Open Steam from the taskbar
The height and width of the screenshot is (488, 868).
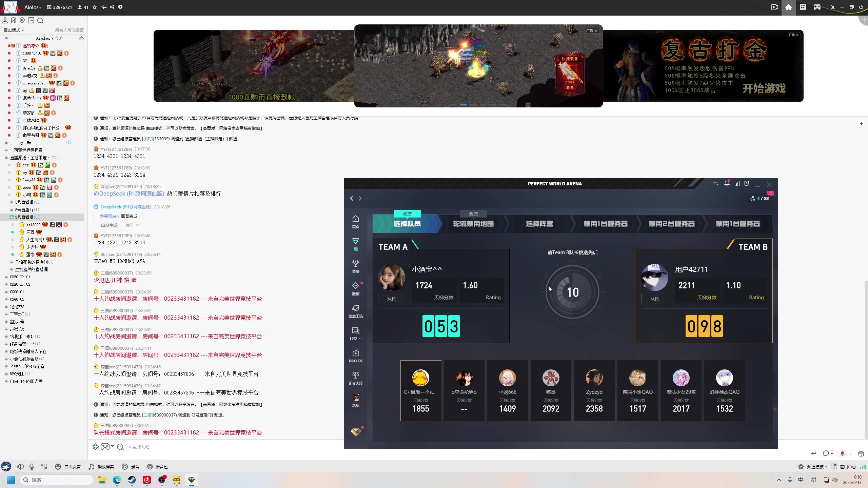point(132,480)
